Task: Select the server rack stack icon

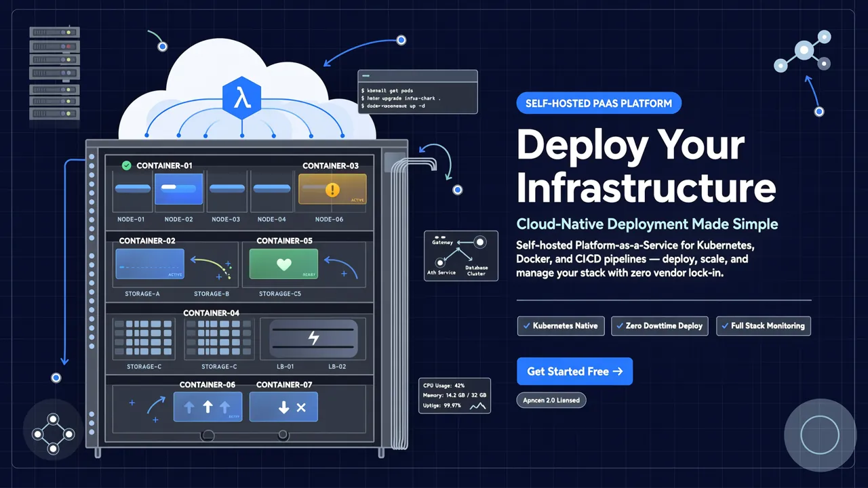Action: click(x=55, y=73)
